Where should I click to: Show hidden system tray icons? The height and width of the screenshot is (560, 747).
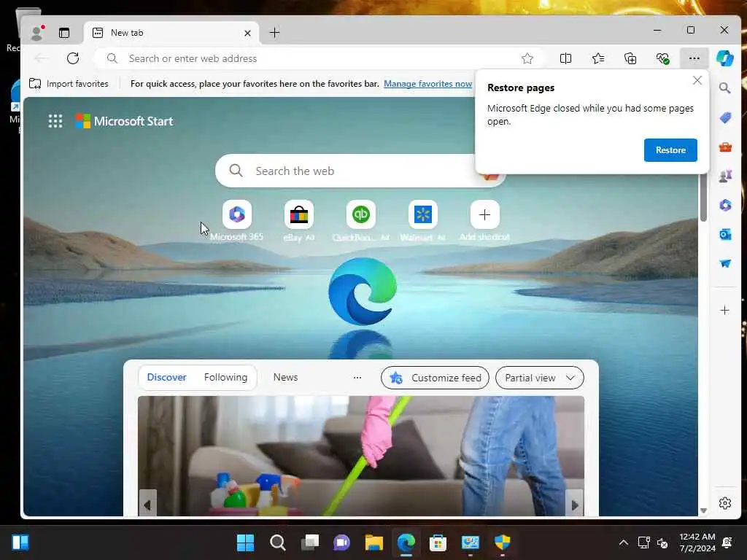[x=623, y=542]
